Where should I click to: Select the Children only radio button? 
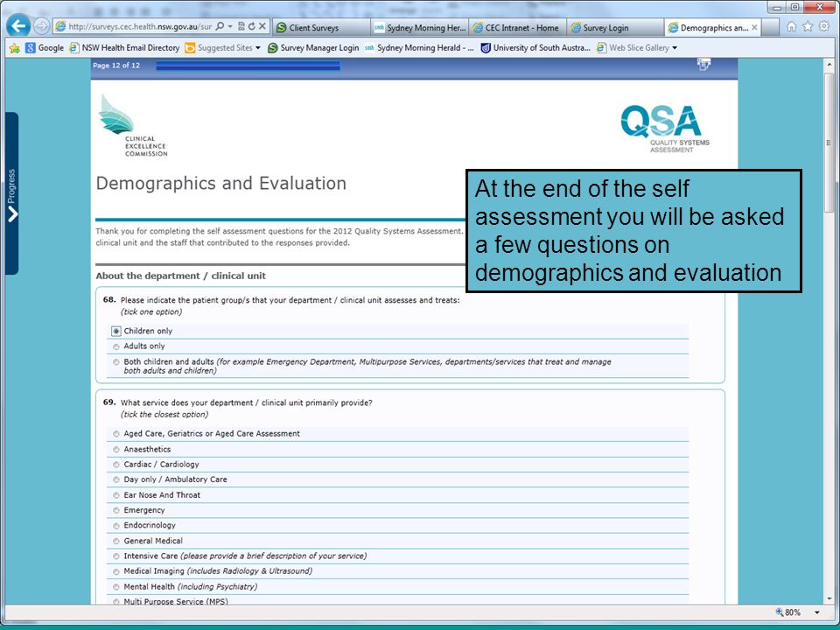click(x=116, y=332)
